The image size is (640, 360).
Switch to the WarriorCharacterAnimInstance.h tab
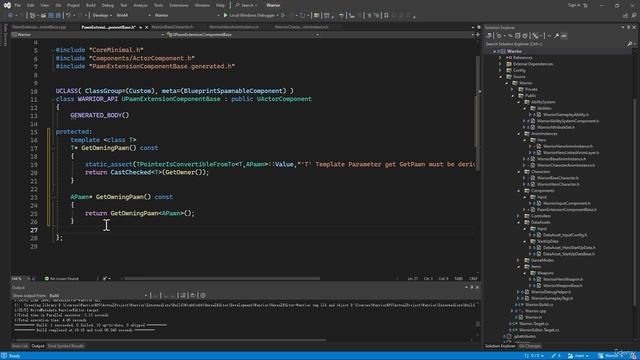[x=302, y=27]
